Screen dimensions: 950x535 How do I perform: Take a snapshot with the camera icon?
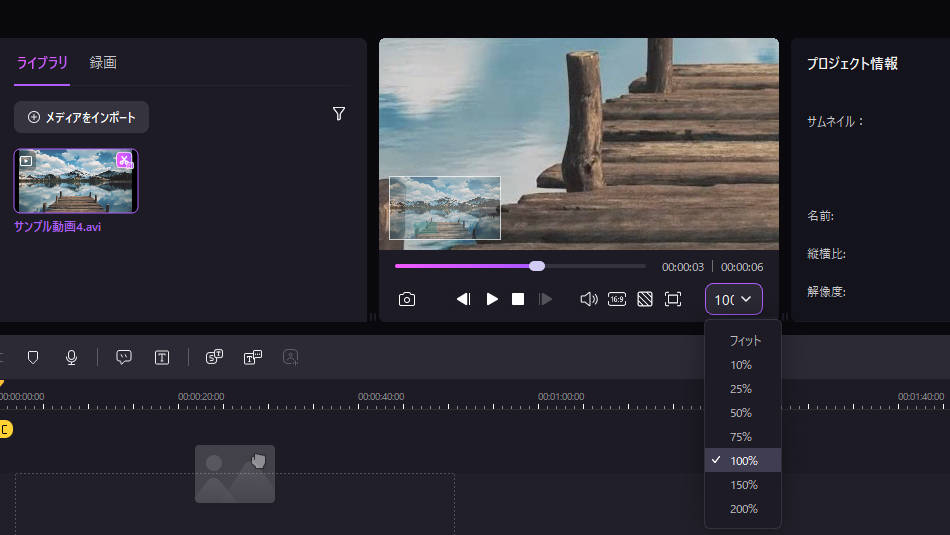(x=407, y=299)
